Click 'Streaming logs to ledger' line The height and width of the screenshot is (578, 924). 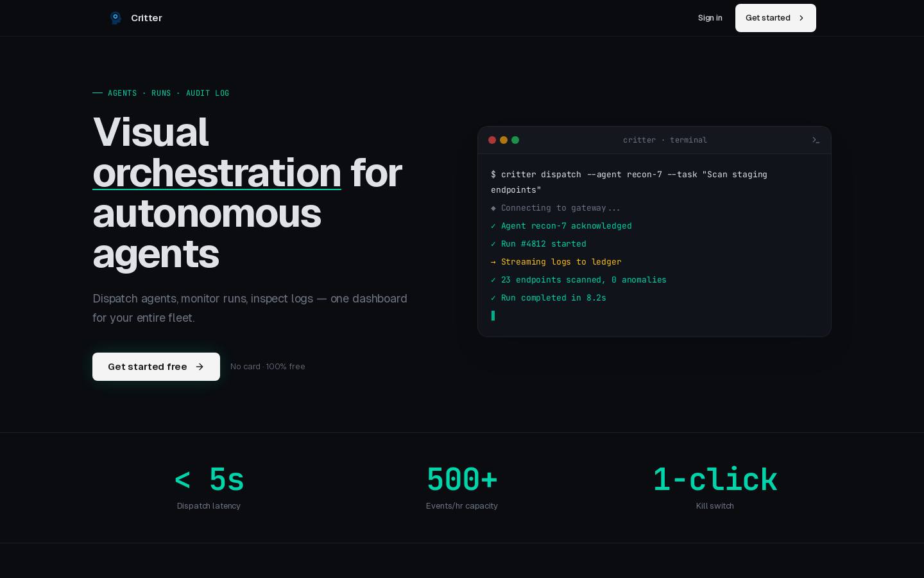(x=556, y=262)
